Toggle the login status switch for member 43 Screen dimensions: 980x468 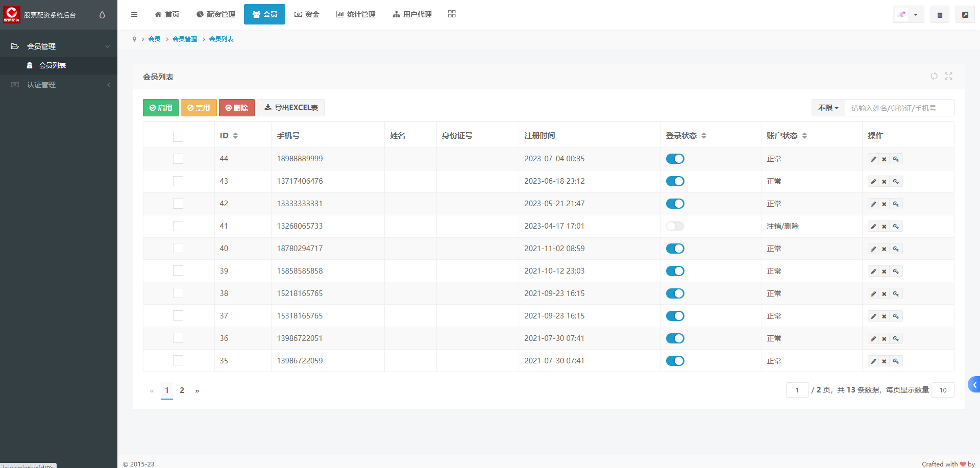[675, 181]
